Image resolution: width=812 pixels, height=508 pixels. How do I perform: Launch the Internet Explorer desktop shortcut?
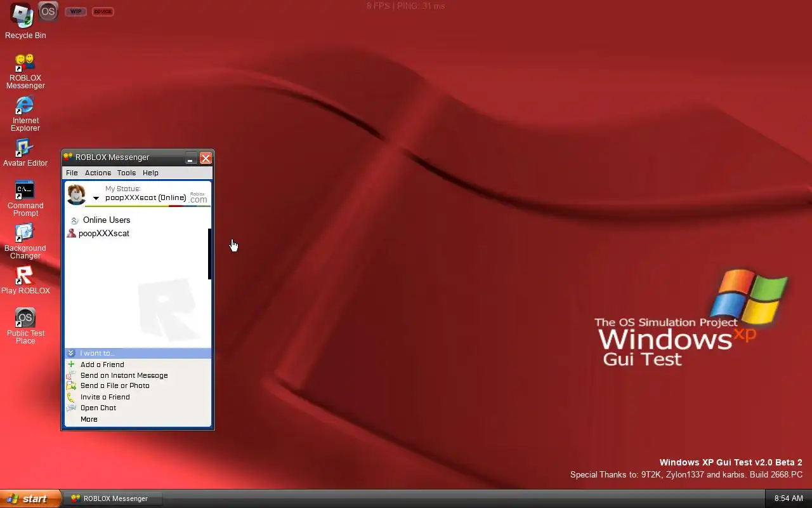coord(25,114)
